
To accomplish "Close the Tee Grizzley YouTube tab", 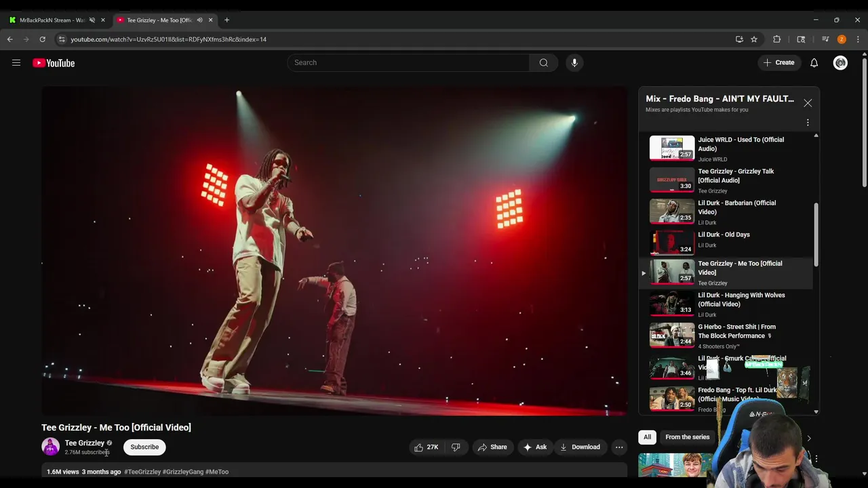I will click(x=210, y=20).
